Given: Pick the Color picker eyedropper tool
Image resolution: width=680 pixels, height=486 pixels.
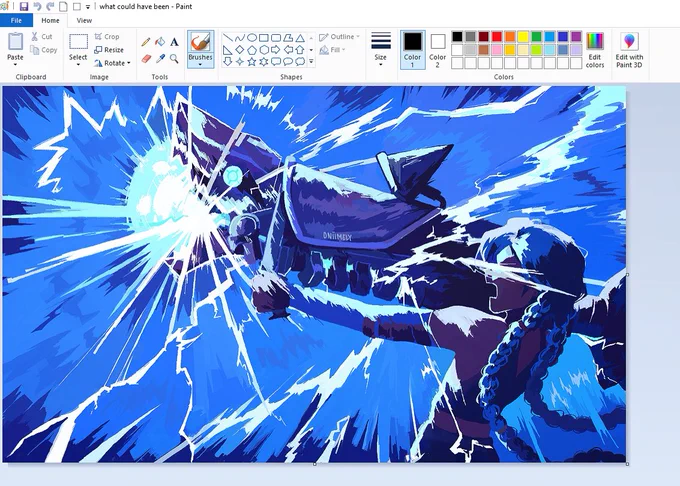Looking at the screenshot, I should tap(160, 58).
